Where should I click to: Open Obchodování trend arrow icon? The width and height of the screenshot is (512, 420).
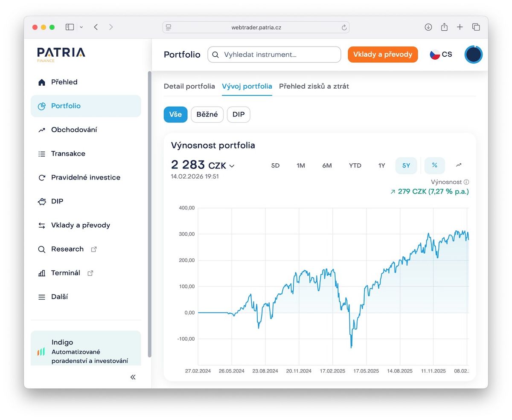pyautogui.click(x=41, y=130)
